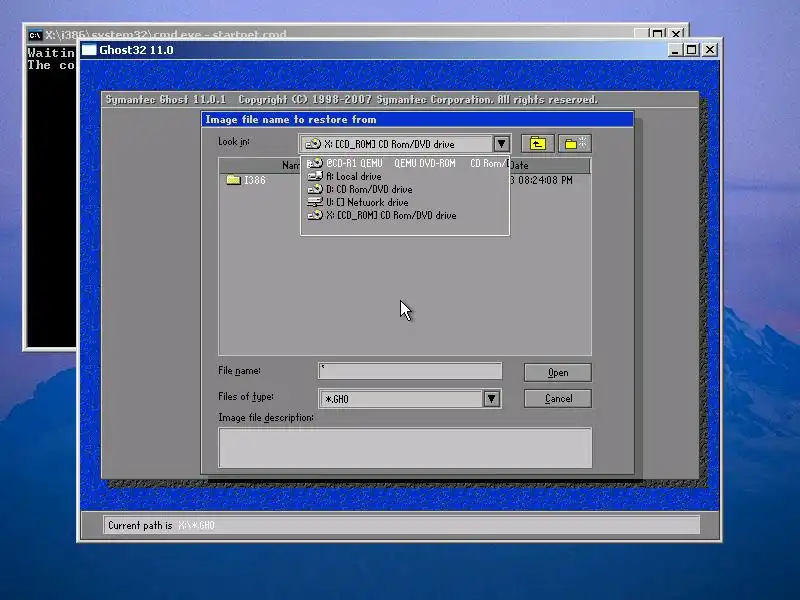Maximize the Ghost32 11.0 window
The width and height of the screenshot is (800, 600).
tap(692, 50)
